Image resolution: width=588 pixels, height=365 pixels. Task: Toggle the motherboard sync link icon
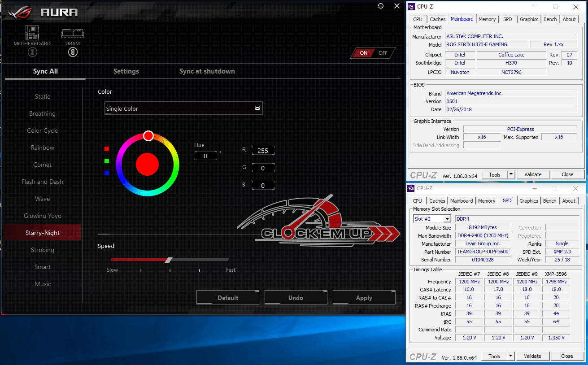32,52
